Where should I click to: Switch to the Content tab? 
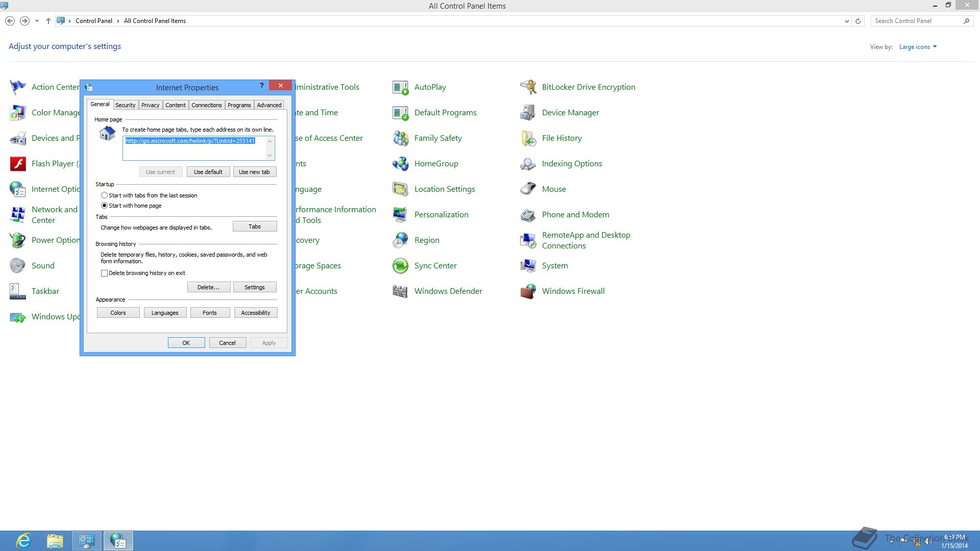tap(176, 105)
